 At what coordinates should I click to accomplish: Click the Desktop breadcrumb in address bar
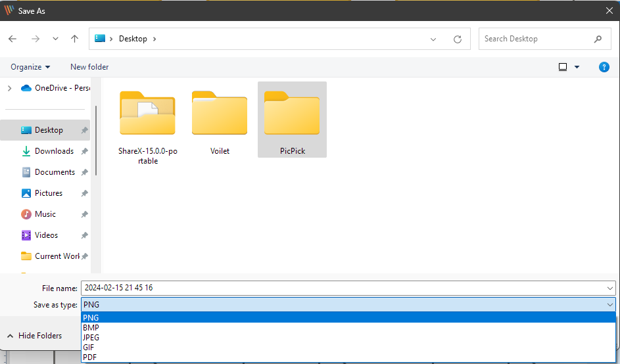[133, 39]
